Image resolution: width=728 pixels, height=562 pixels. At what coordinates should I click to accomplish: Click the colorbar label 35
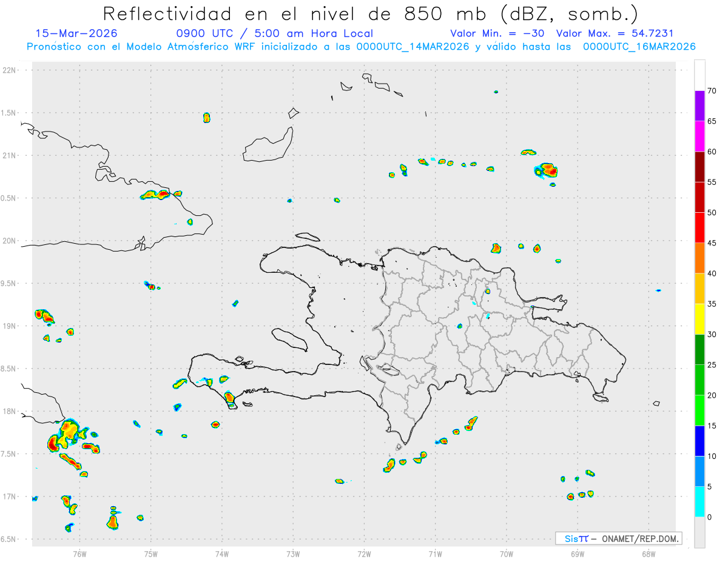pyautogui.click(x=712, y=304)
